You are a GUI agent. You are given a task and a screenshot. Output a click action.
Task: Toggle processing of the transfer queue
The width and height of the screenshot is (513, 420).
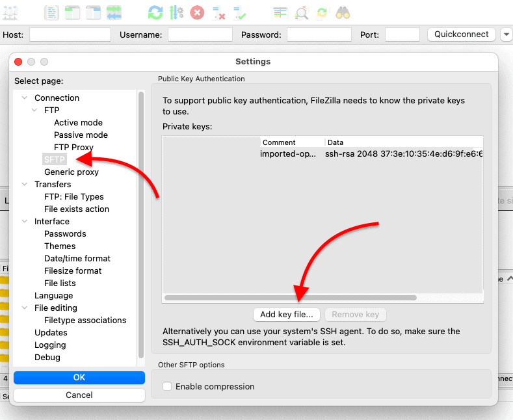(x=177, y=13)
